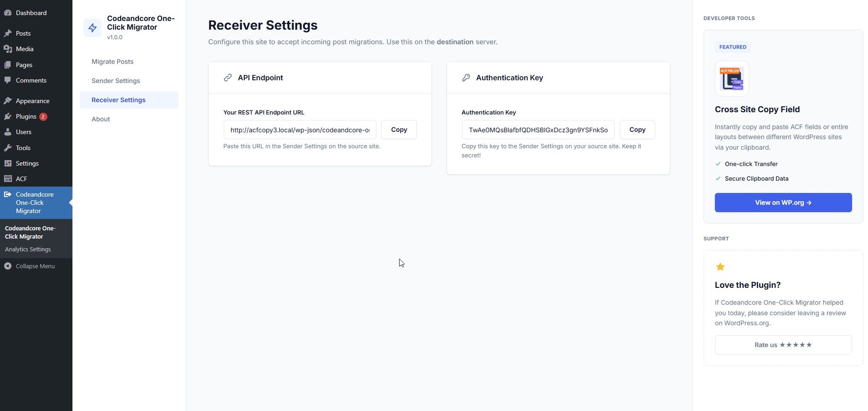Image resolution: width=868 pixels, height=411 pixels.
Task: Click the REST API Endpoint URL field
Action: coord(300,130)
